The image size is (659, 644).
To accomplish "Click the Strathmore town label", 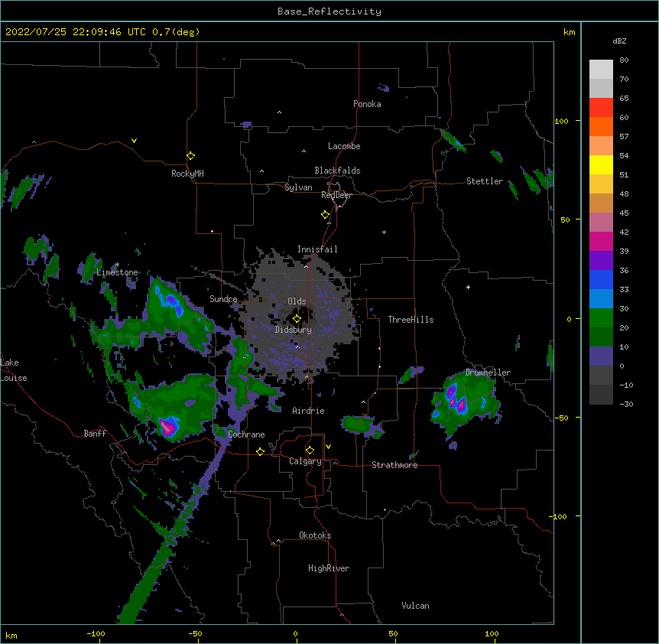I will (x=394, y=465).
